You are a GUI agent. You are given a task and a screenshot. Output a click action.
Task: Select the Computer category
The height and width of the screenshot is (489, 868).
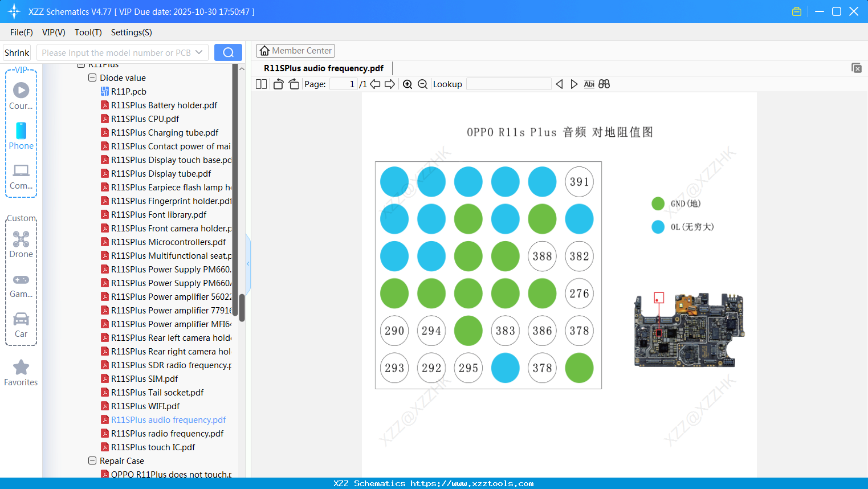point(21,176)
